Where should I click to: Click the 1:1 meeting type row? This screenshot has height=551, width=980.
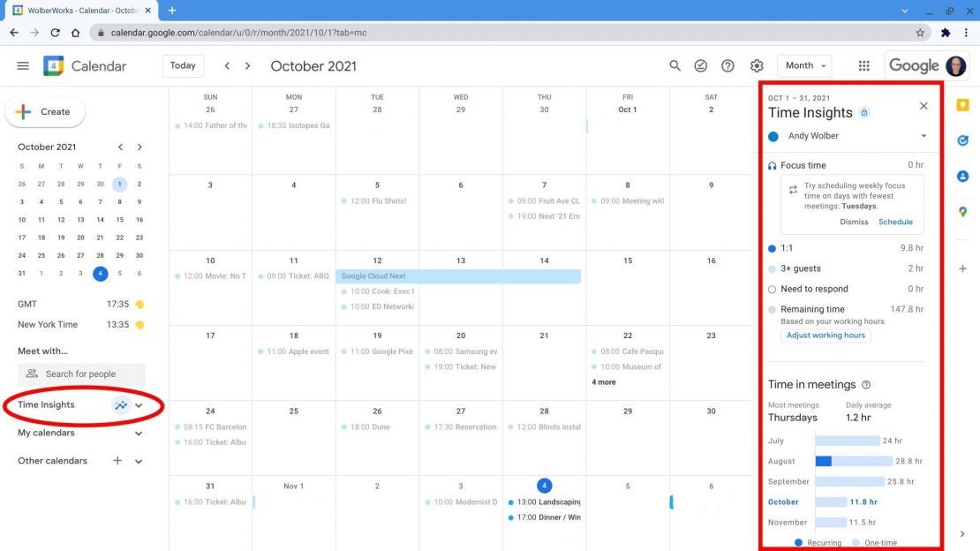pos(846,248)
